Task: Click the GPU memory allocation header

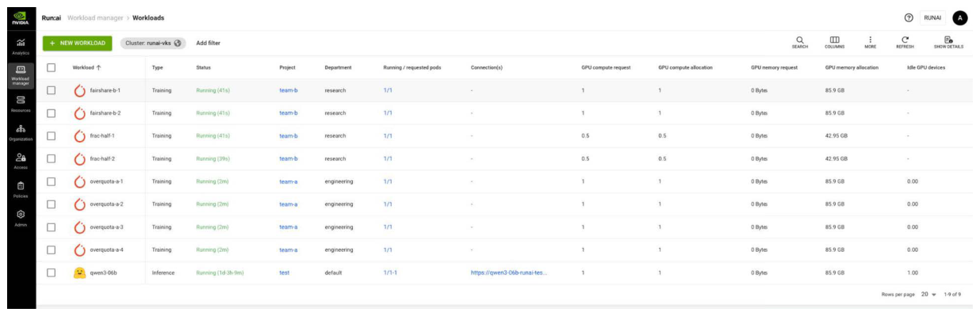Action: (x=852, y=67)
